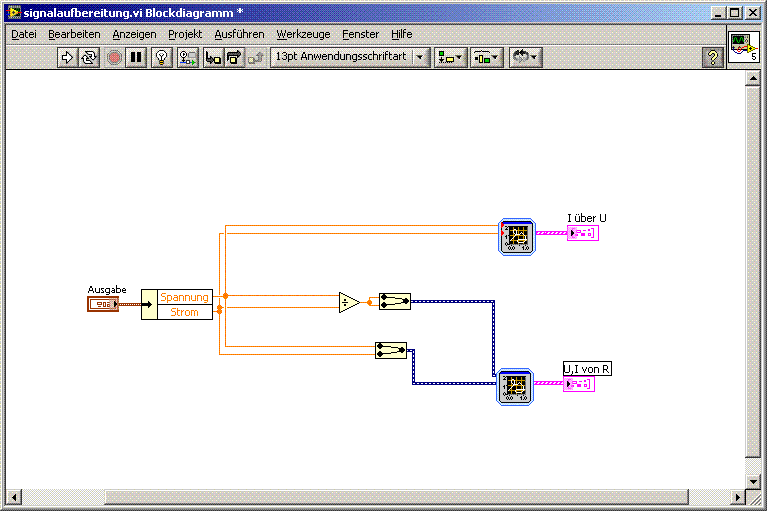Select the Ausgabe terminal node
The width and height of the screenshot is (767, 525).
(103, 304)
